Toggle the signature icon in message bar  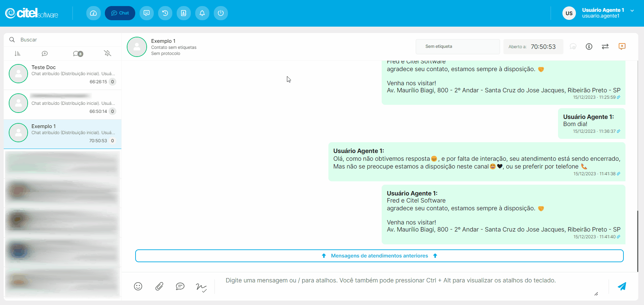click(201, 287)
